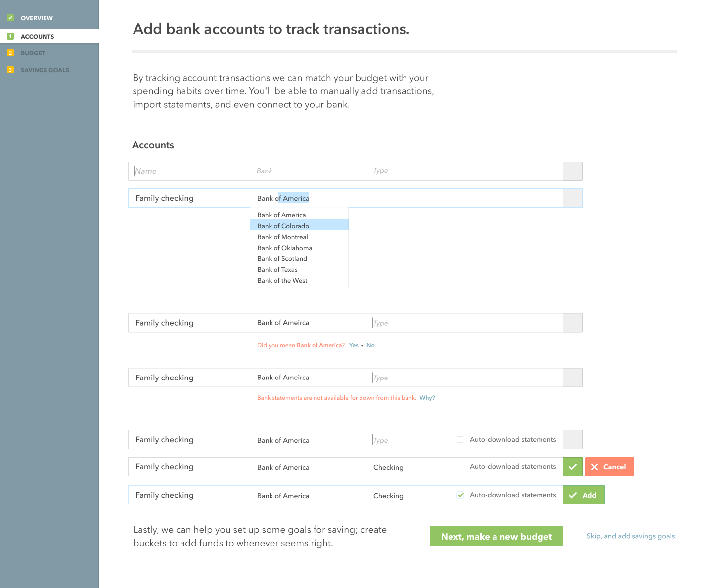Click the X icon in Cancel button
The height and width of the screenshot is (588, 722).
coord(595,467)
